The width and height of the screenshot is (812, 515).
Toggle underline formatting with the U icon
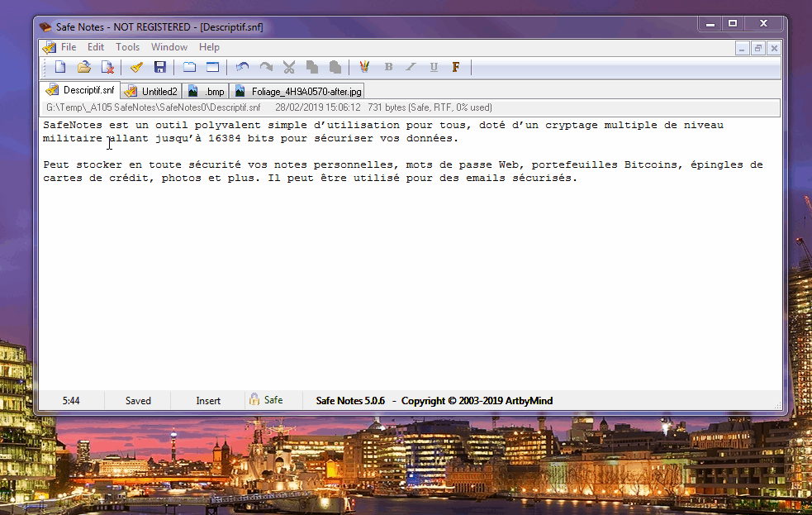[x=434, y=67]
